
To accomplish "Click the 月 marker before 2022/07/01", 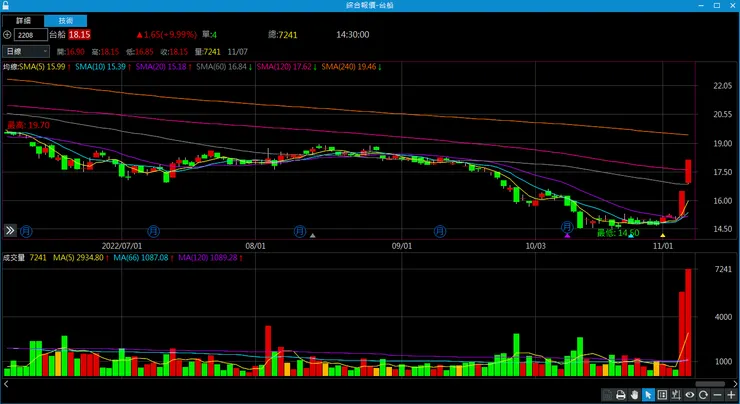I will click(x=26, y=231).
